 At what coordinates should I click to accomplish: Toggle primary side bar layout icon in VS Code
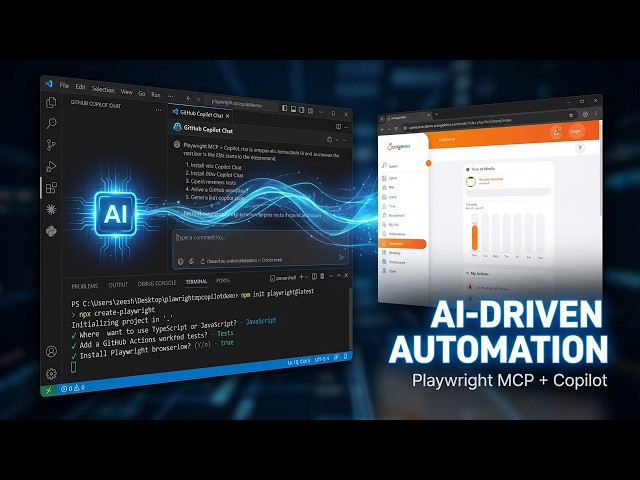(x=284, y=108)
